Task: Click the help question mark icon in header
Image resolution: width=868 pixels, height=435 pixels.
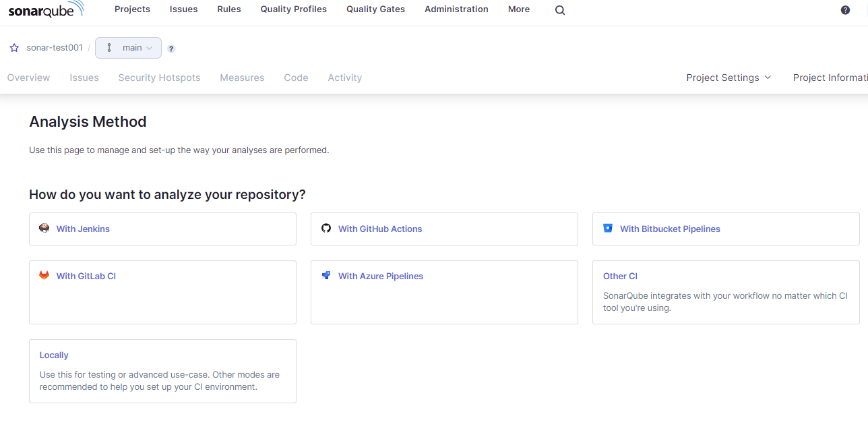Action: 845,10
